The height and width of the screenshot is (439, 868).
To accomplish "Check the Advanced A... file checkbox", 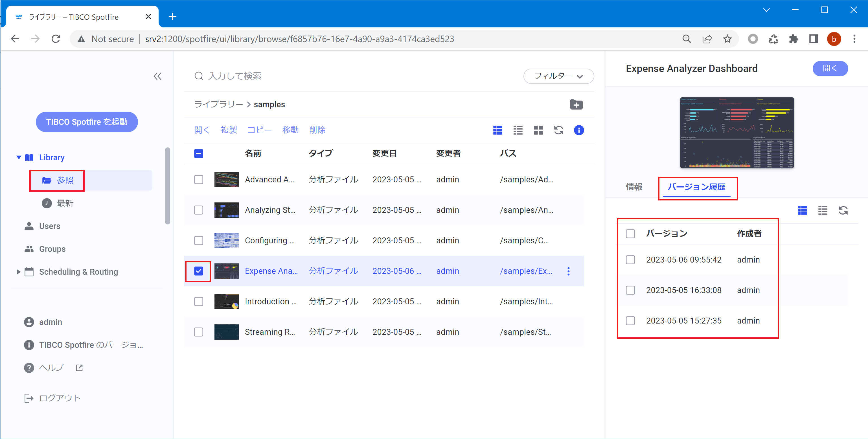I will click(x=198, y=179).
